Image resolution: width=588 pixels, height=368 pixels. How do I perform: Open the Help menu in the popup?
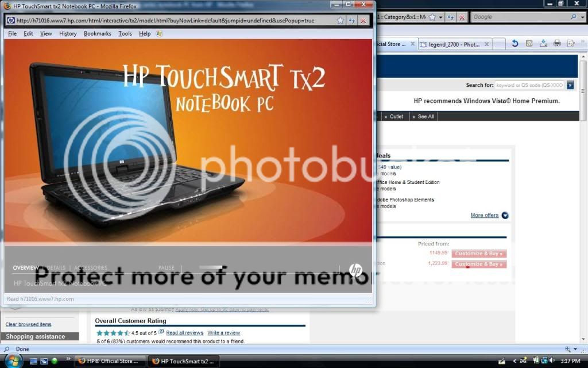(145, 33)
